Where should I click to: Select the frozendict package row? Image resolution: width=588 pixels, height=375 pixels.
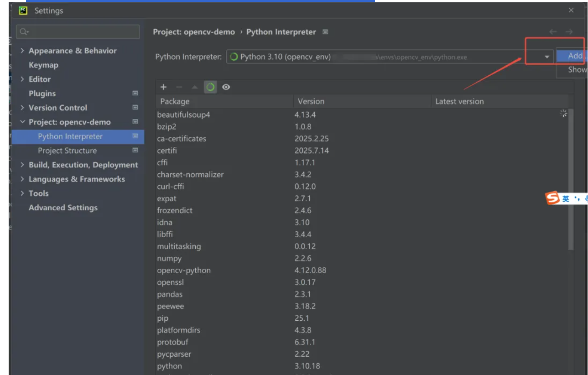pos(362,210)
